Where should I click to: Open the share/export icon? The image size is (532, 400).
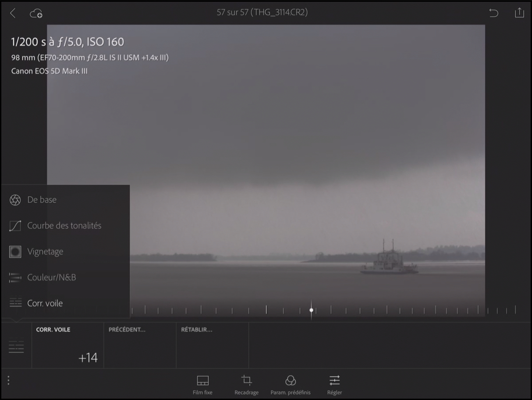click(519, 13)
